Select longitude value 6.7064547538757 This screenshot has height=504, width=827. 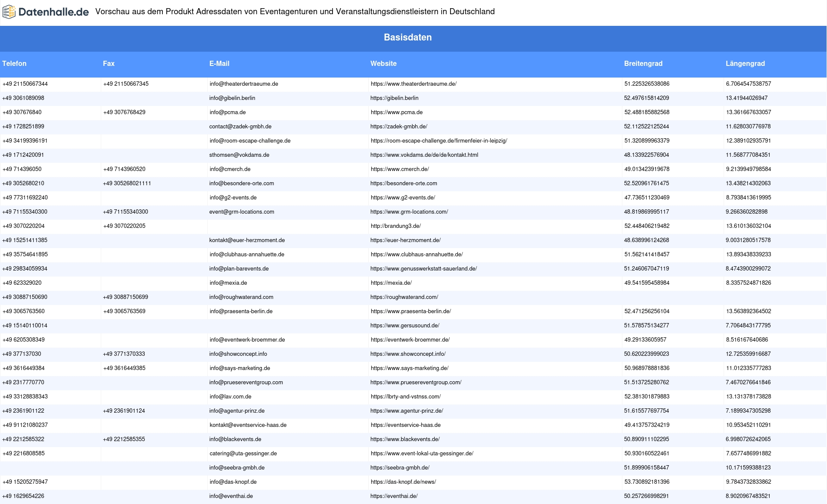pos(749,84)
